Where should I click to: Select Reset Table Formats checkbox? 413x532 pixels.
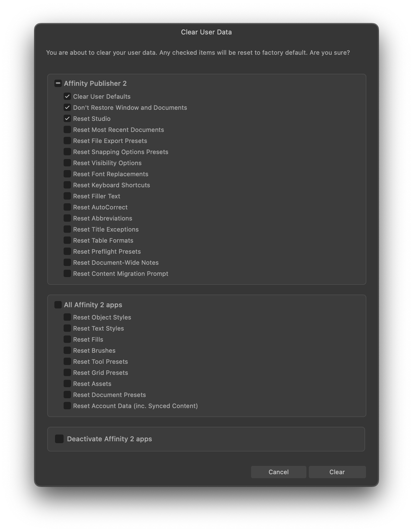click(x=67, y=240)
